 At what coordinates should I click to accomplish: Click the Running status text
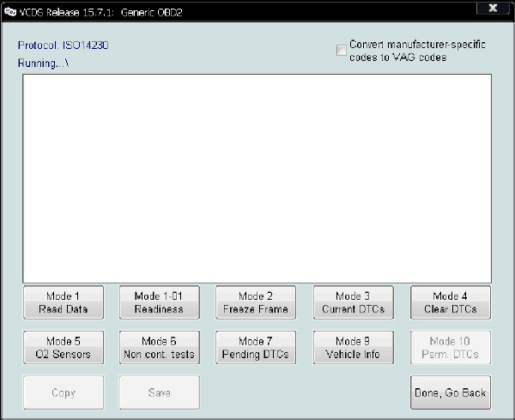tap(41, 63)
